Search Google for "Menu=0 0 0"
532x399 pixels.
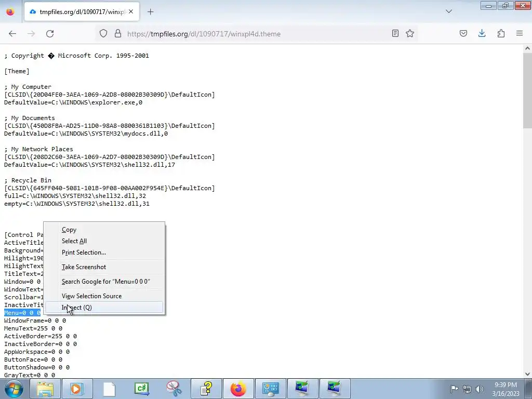click(x=104, y=282)
